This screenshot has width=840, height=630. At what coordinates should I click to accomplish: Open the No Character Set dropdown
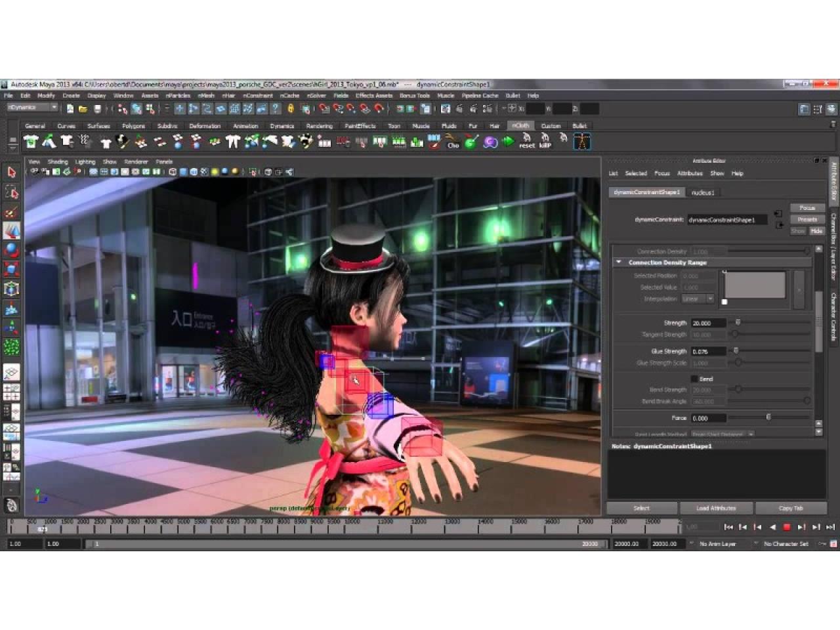(786, 544)
